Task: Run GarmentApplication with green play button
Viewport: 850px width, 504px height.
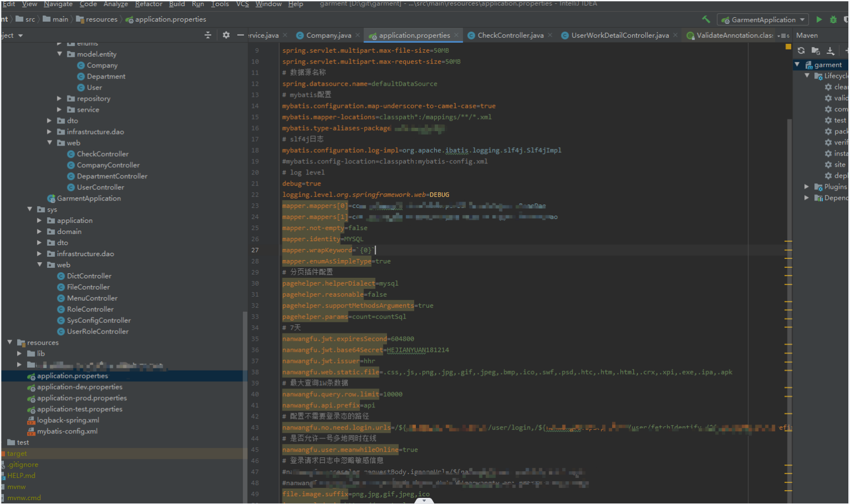Action: point(819,19)
